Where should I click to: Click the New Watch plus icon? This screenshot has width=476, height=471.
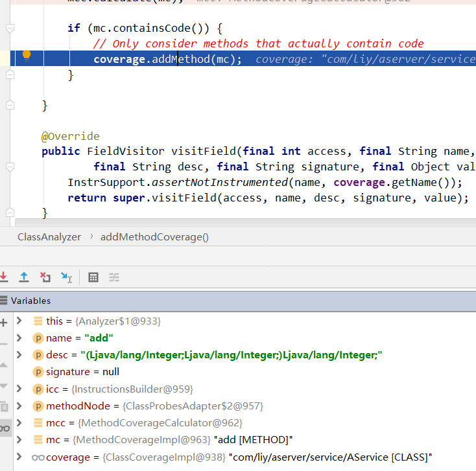[4, 322]
